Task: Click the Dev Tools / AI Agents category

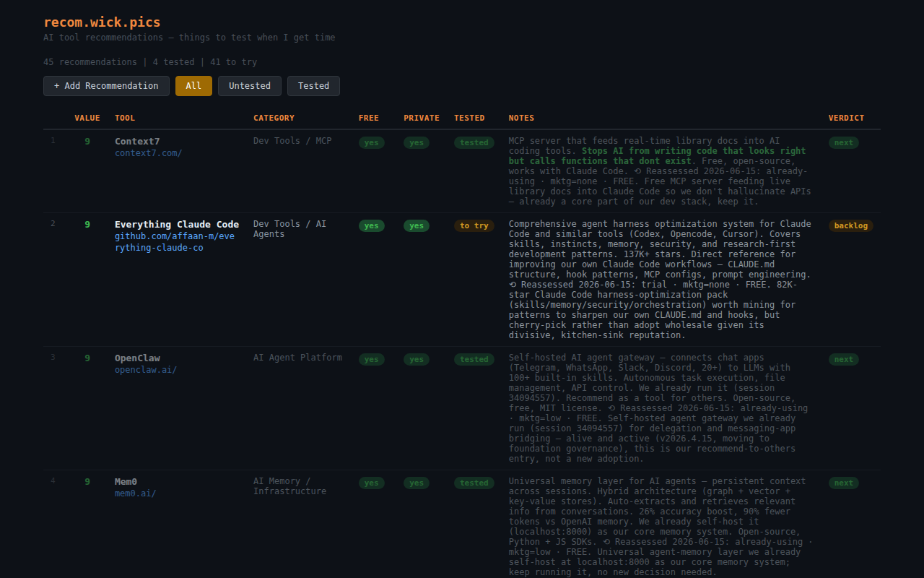Action: (x=289, y=229)
